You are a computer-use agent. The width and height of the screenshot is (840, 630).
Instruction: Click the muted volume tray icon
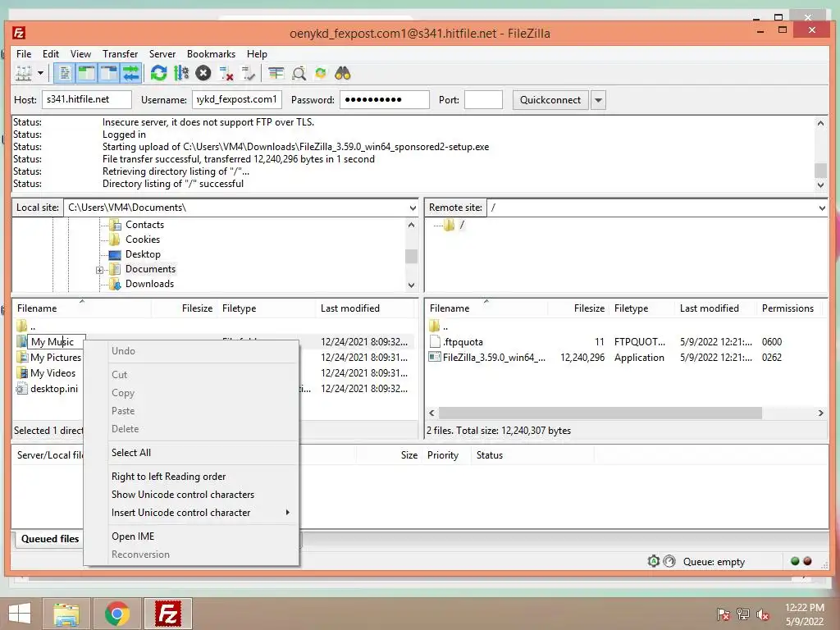(763, 614)
